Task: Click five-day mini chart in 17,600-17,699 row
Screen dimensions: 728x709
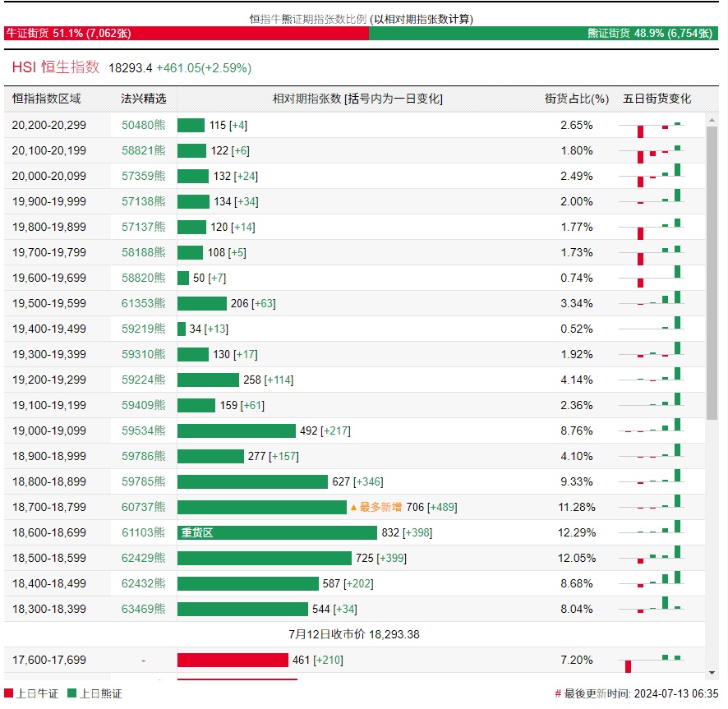Action: point(661,660)
